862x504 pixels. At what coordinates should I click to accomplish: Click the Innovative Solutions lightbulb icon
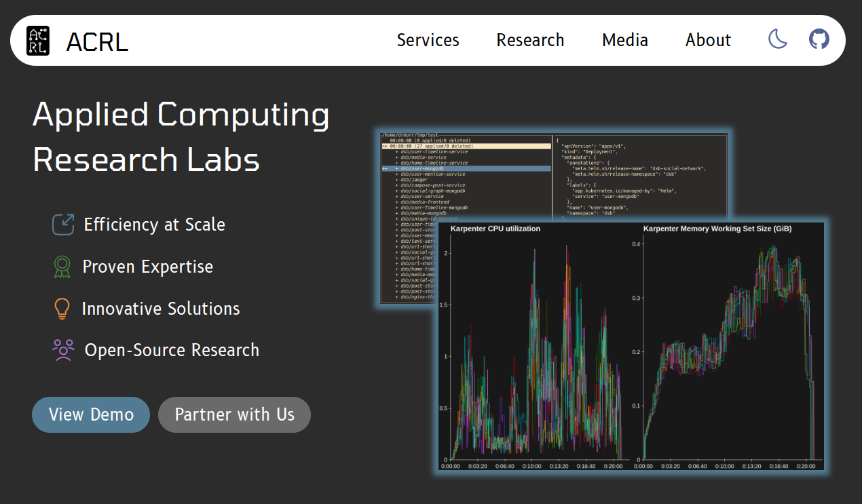coord(62,309)
